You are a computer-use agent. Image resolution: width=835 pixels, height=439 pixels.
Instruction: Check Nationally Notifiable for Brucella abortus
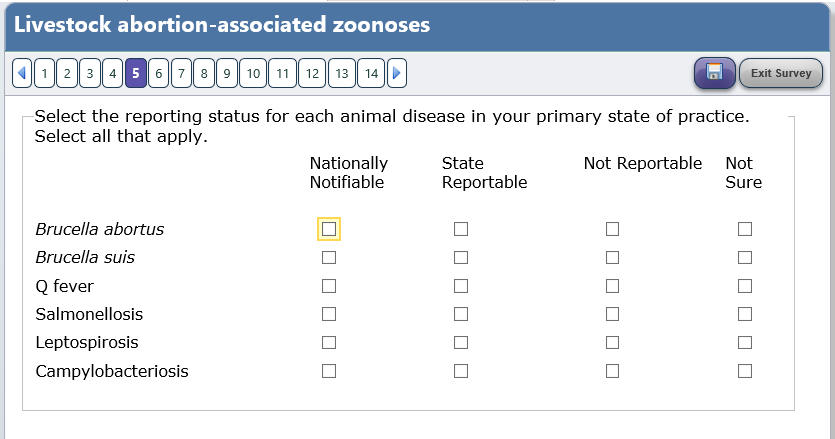pos(329,229)
